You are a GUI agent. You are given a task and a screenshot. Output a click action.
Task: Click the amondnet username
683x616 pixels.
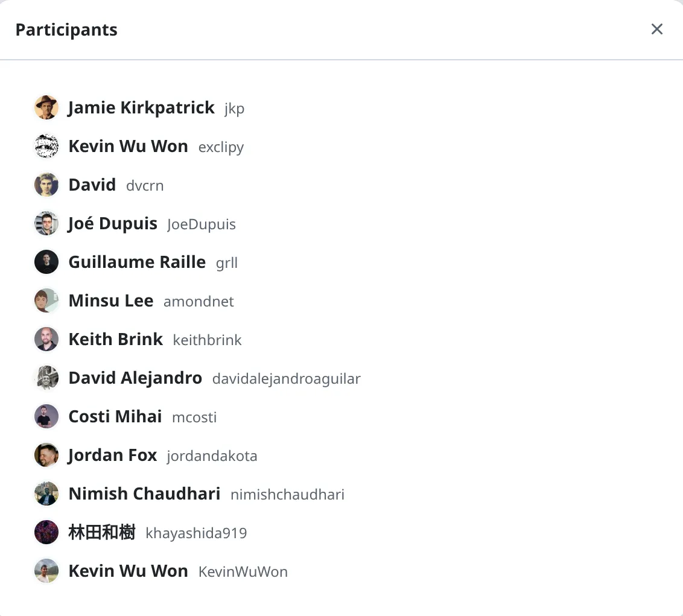pos(199,302)
